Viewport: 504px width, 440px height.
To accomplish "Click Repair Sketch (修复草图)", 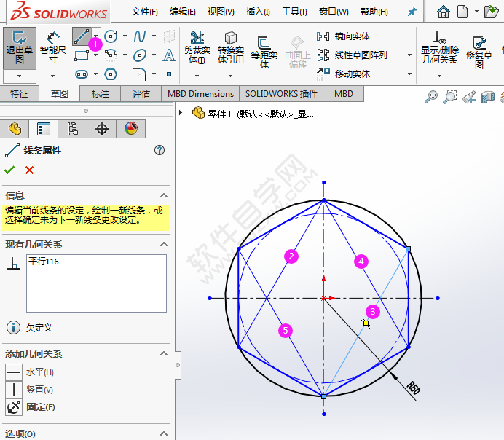I will (x=479, y=52).
